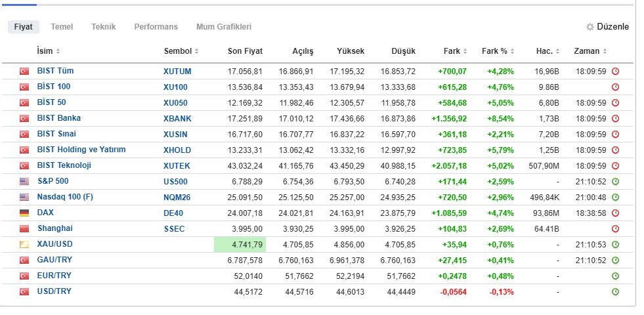Click the +1.085,59 Fark value for DAX

pos(449,213)
